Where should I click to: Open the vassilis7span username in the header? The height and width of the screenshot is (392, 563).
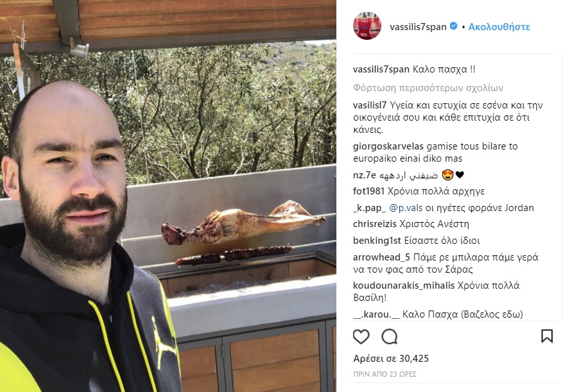[x=418, y=27]
